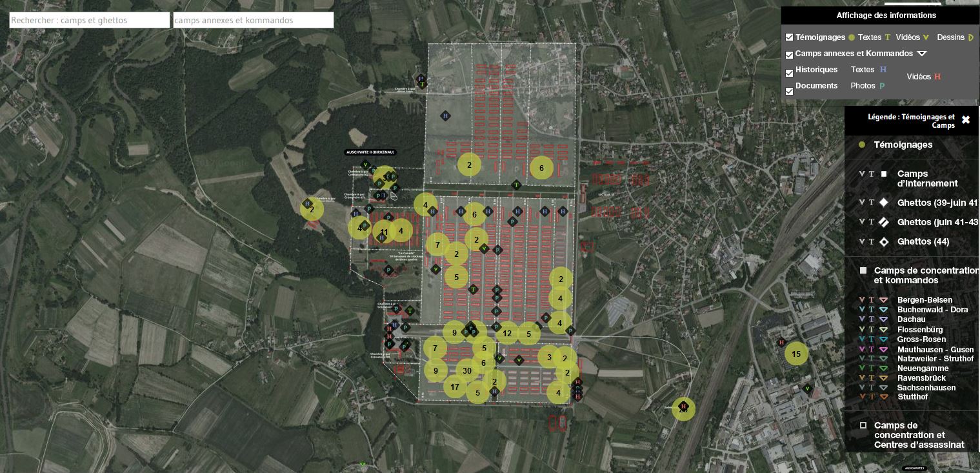Close the Légende panel

click(965, 120)
